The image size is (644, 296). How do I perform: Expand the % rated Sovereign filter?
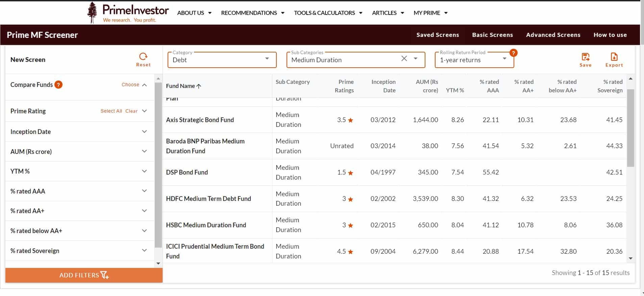pos(145,250)
